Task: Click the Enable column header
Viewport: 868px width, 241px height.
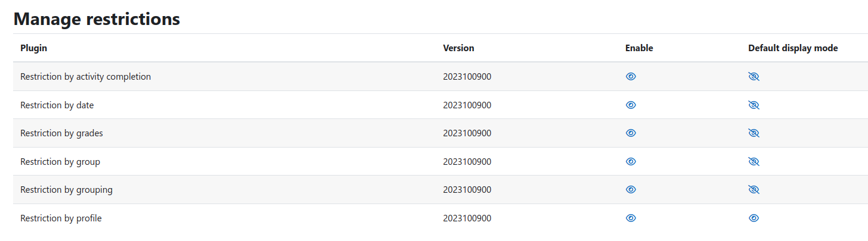Action: (639, 48)
